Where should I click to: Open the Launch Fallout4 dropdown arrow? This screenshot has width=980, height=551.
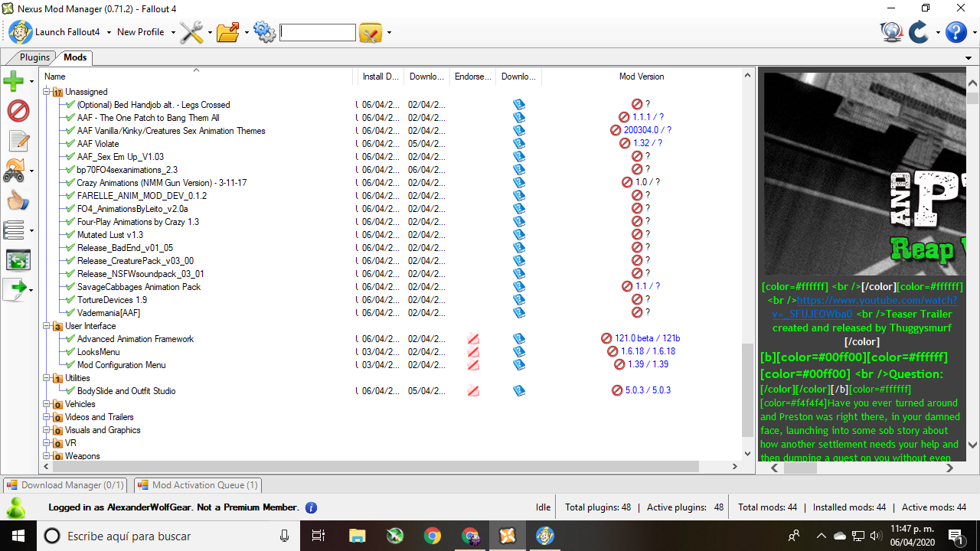point(109,32)
